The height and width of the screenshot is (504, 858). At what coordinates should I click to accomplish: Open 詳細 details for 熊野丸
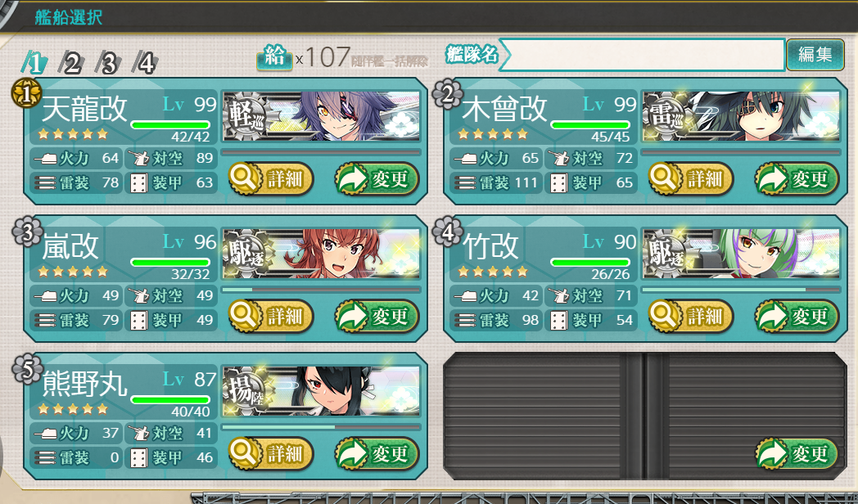(x=270, y=454)
